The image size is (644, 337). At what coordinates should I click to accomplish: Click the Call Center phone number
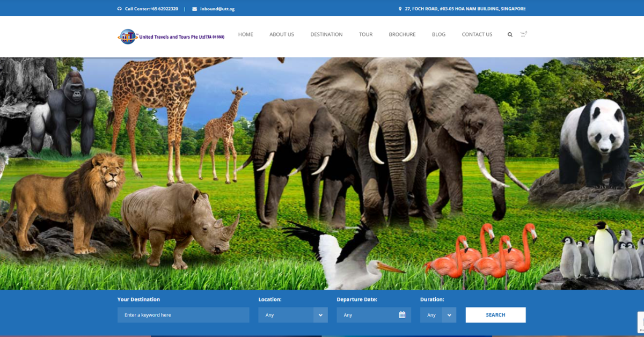pos(151,9)
